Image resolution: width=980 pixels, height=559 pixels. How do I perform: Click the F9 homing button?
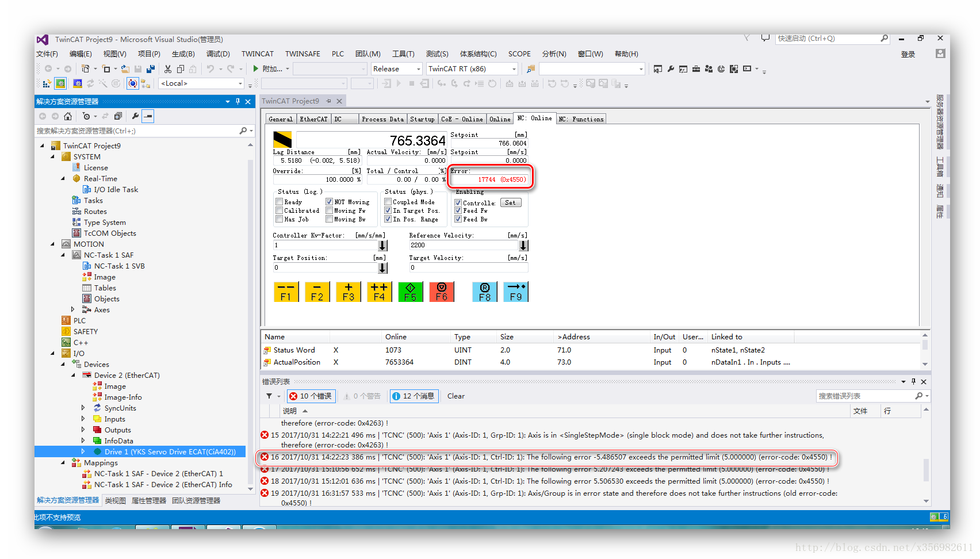516,292
